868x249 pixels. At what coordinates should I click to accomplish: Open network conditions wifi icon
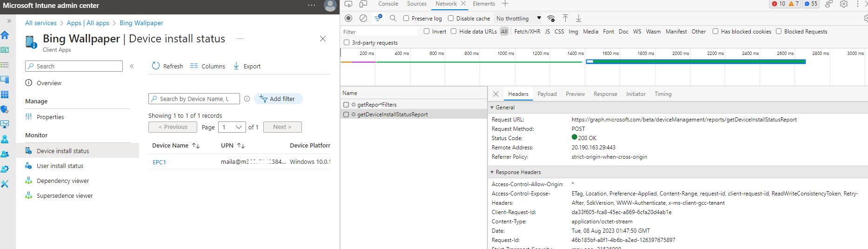[551, 19]
